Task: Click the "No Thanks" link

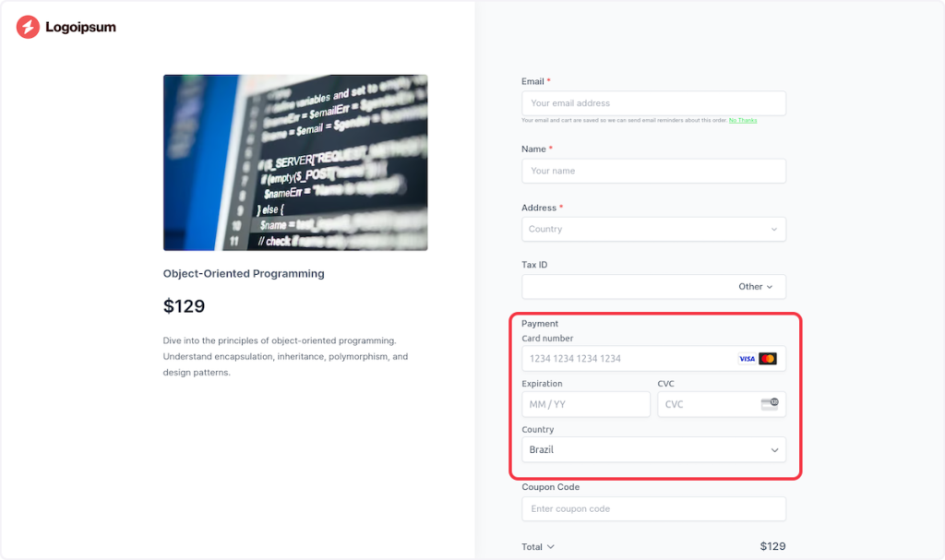Action: tap(743, 120)
